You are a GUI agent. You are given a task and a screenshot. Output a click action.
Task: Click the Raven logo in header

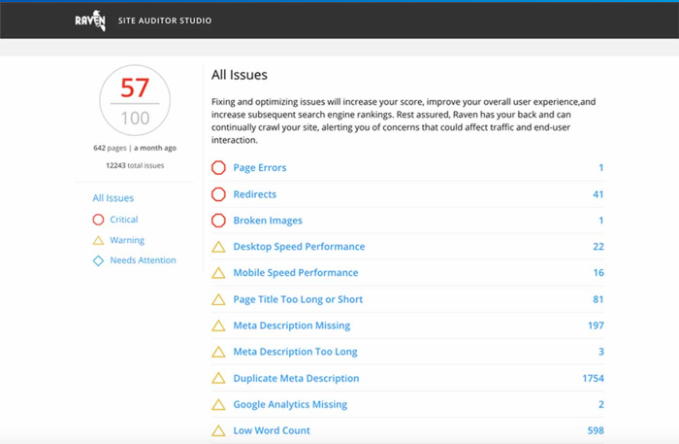[90, 20]
